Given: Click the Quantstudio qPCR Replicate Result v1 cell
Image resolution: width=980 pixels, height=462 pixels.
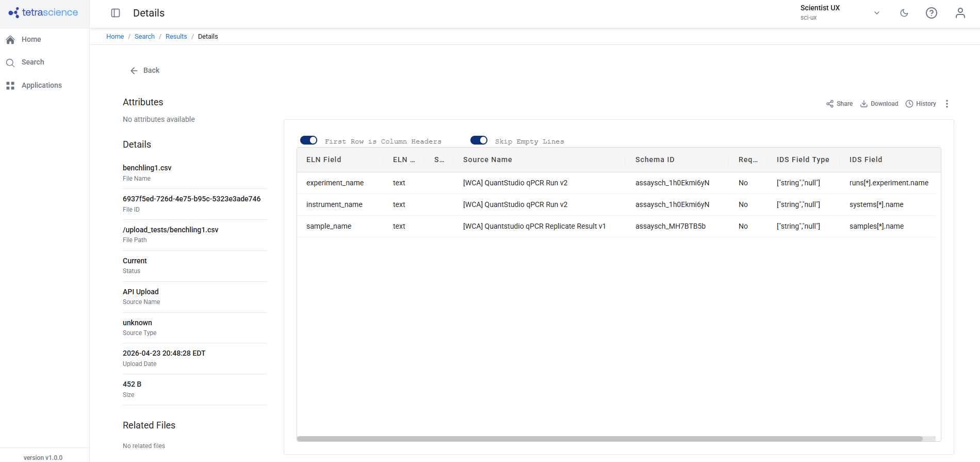Looking at the screenshot, I should tap(534, 226).
